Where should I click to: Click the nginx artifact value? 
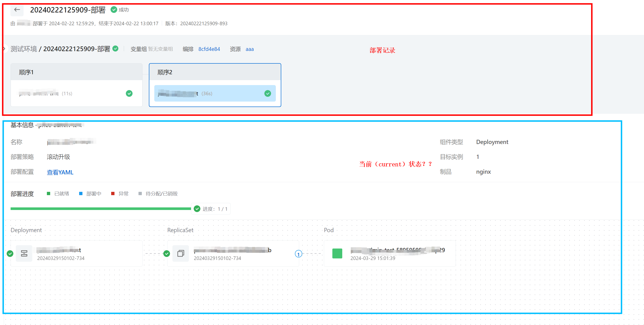pos(483,172)
